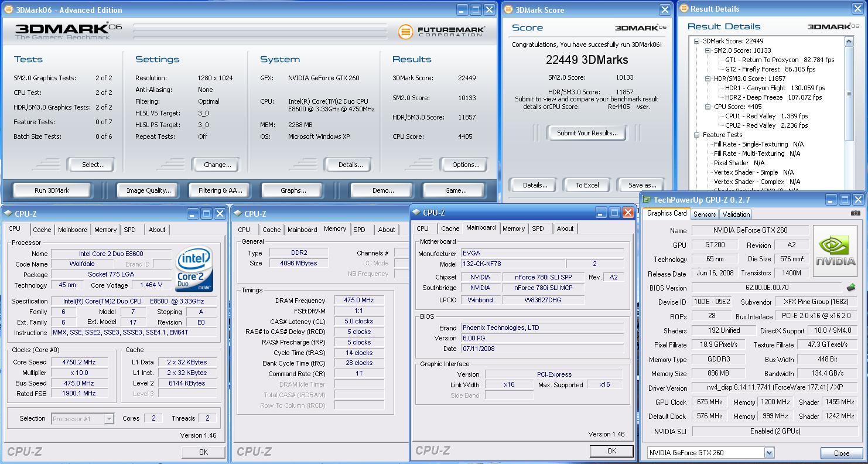Viewport: 868px width, 464px height.
Task: Collapse the SM2.0 Score: 10133 node
Action: pos(708,50)
